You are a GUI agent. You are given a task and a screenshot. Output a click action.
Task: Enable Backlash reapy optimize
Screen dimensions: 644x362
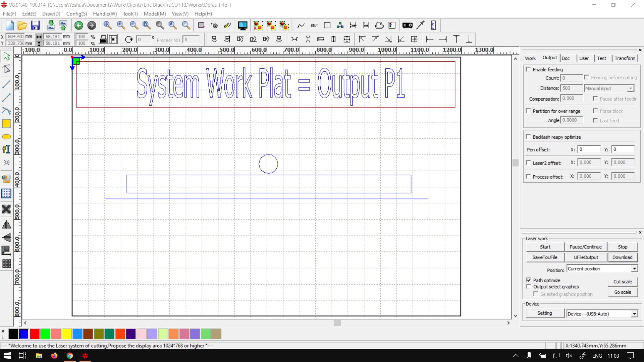529,137
